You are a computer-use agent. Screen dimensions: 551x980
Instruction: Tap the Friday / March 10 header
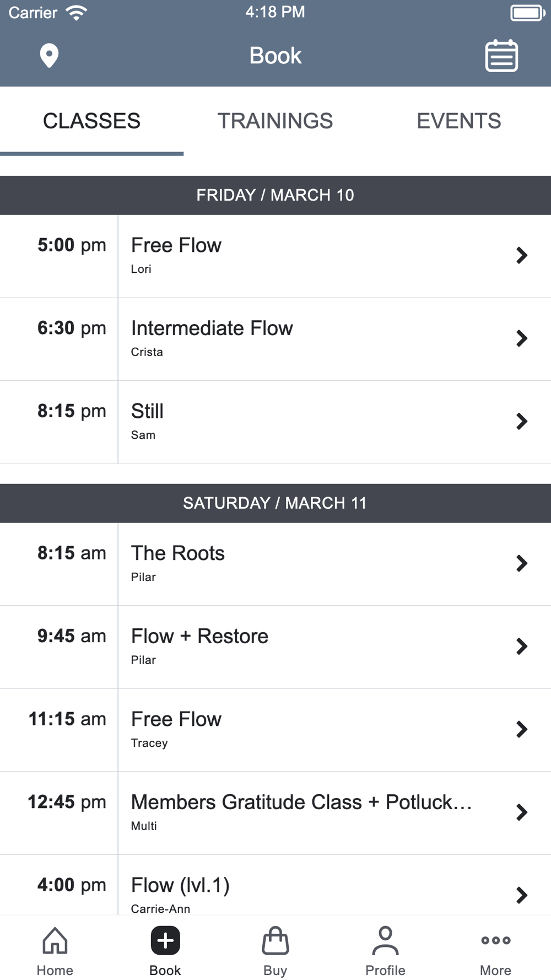(275, 195)
